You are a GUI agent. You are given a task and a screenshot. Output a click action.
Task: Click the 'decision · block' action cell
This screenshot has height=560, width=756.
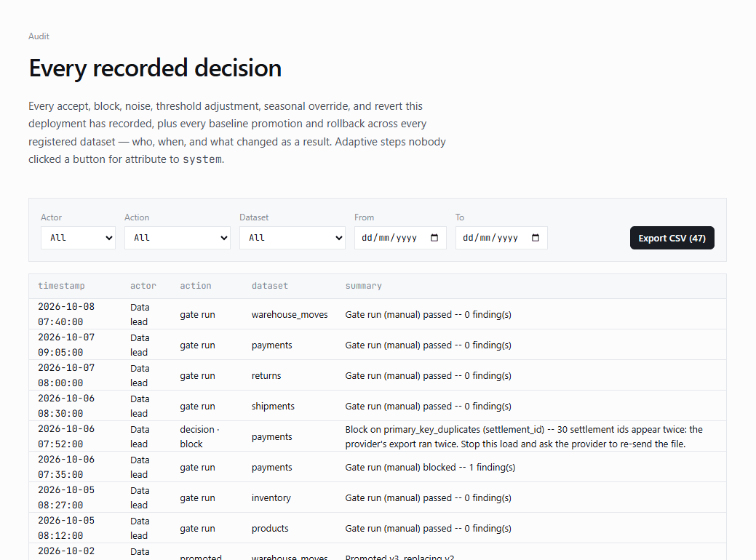[x=199, y=436]
